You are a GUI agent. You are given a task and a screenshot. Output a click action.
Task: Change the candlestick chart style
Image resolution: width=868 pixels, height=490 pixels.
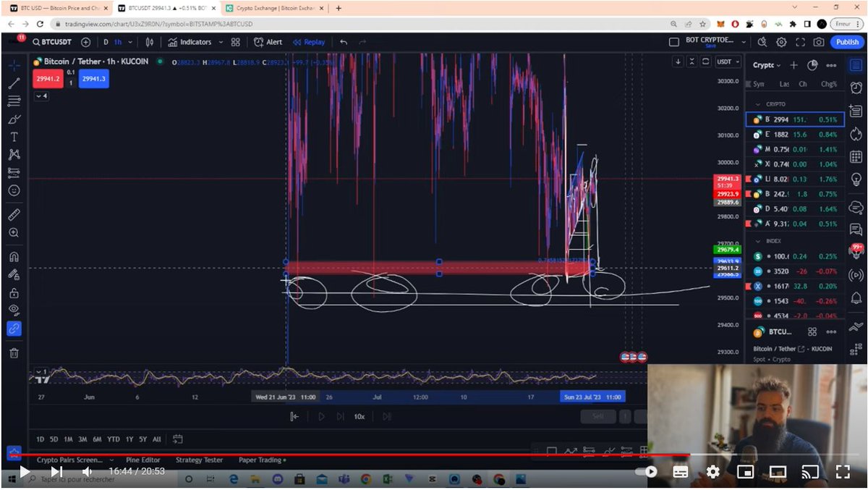[150, 42]
